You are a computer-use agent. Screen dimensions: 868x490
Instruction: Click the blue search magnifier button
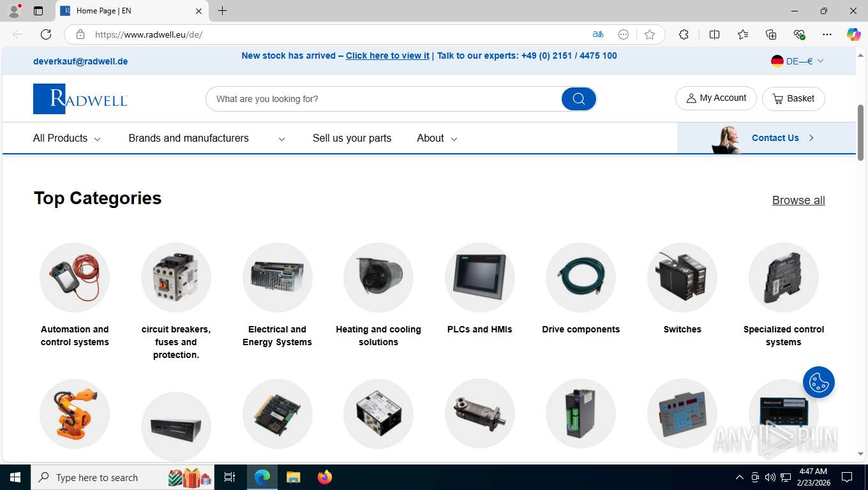[x=579, y=99]
